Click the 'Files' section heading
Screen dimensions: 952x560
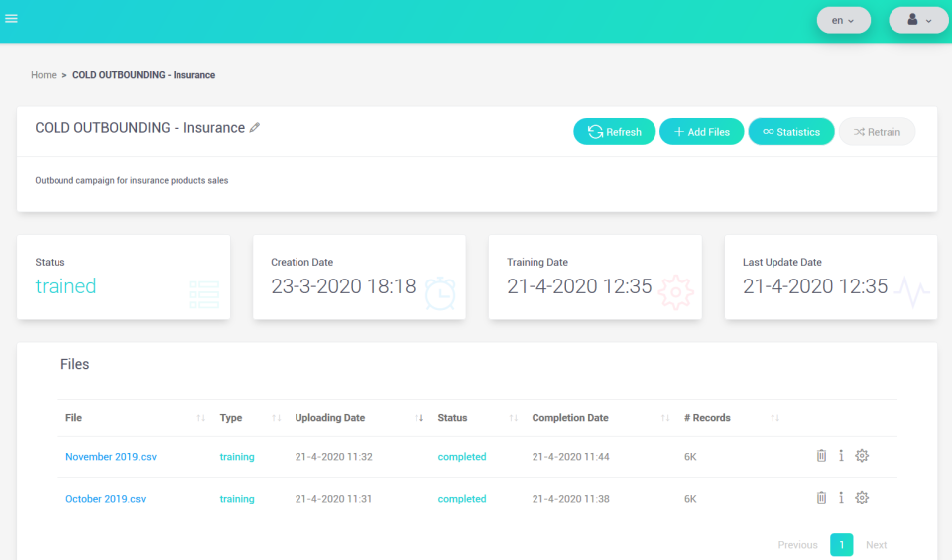click(74, 364)
